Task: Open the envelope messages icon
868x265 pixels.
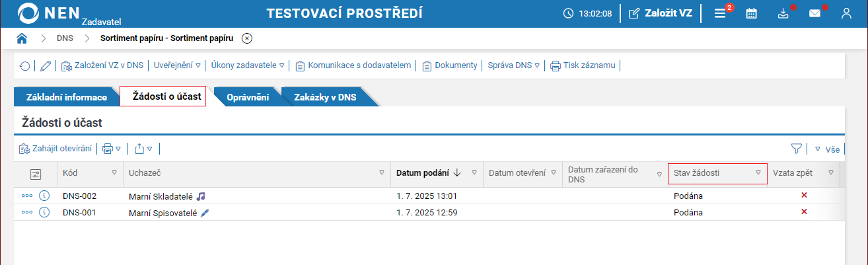Action: click(x=814, y=13)
